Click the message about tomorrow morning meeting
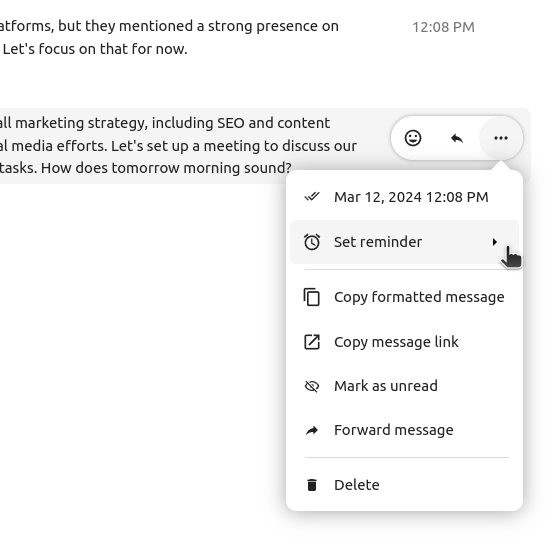 (179, 146)
